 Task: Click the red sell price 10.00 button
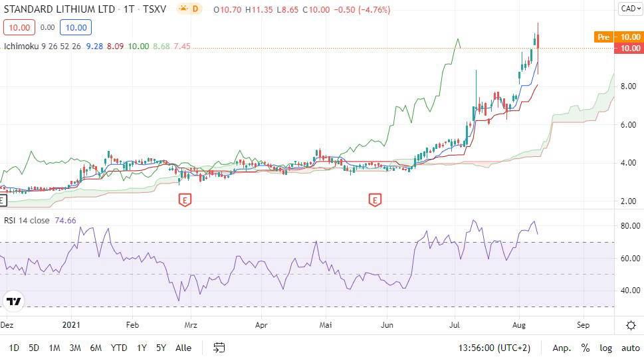click(x=19, y=27)
